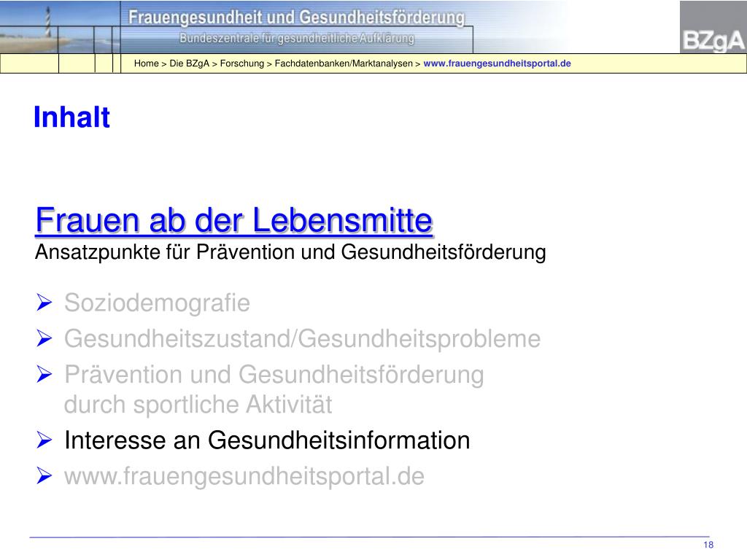Click 'durch sportliche Aktivität' text line
The width and height of the screenshot is (747, 560).
click(198, 405)
